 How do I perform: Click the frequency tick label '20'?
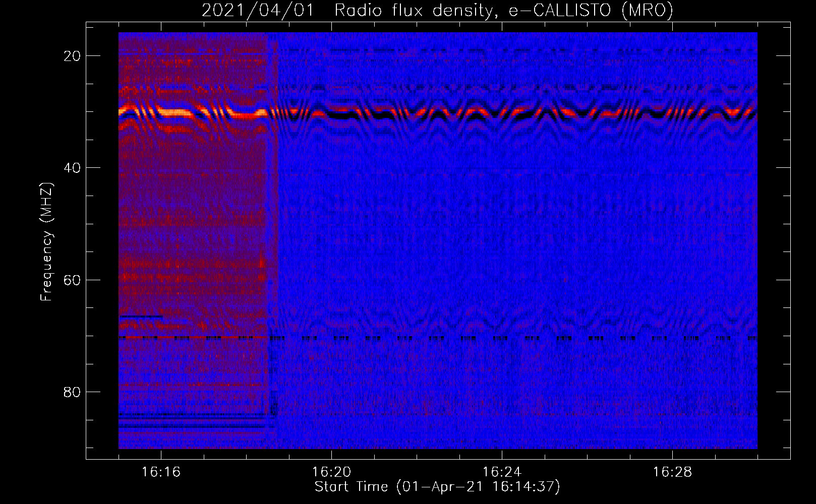pos(73,56)
